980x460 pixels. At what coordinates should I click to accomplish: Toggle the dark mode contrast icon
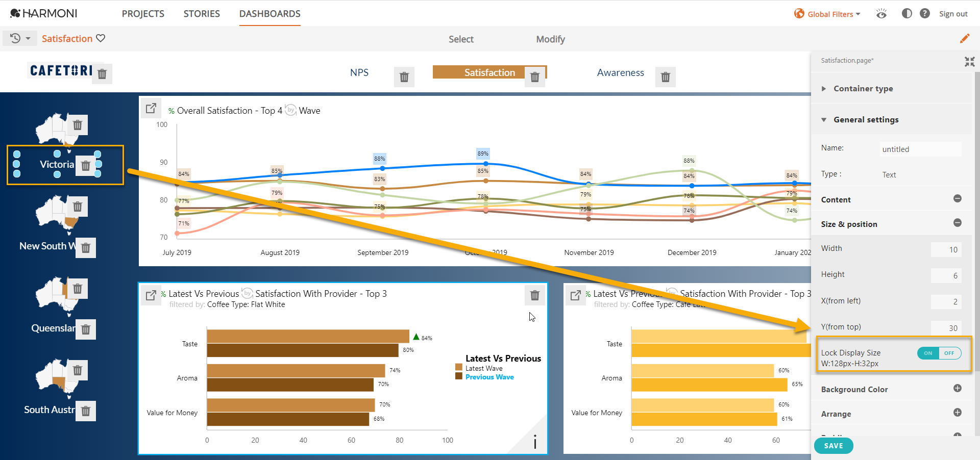pyautogui.click(x=907, y=13)
